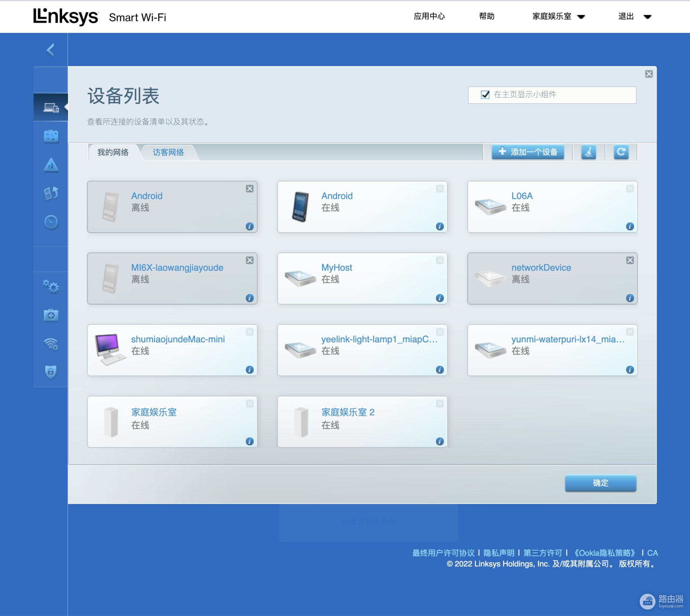Screen dimensions: 690x616
Task: Open info icon on L06A card
Action: coord(630,226)
